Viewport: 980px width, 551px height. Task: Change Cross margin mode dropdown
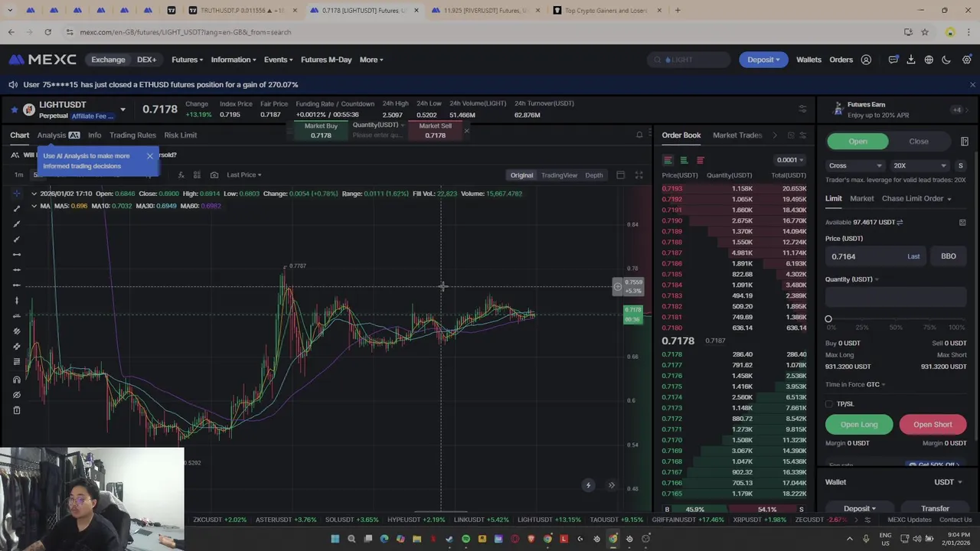point(855,165)
